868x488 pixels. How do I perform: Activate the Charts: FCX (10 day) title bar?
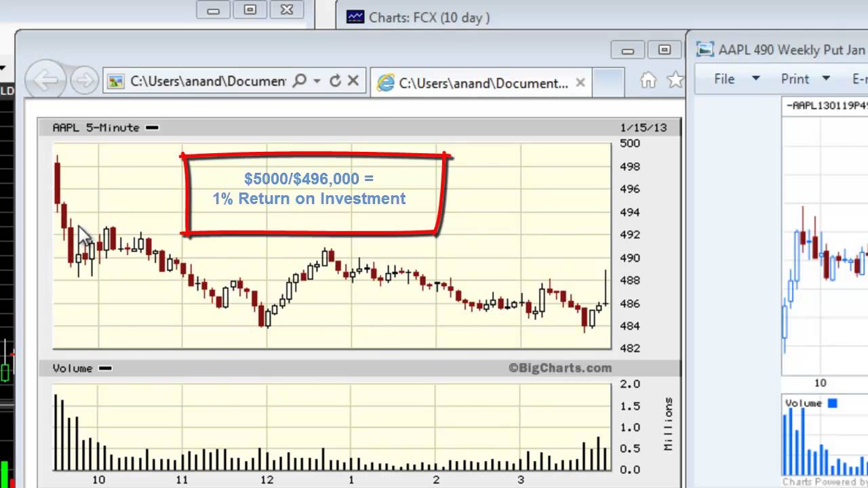tap(429, 18)
